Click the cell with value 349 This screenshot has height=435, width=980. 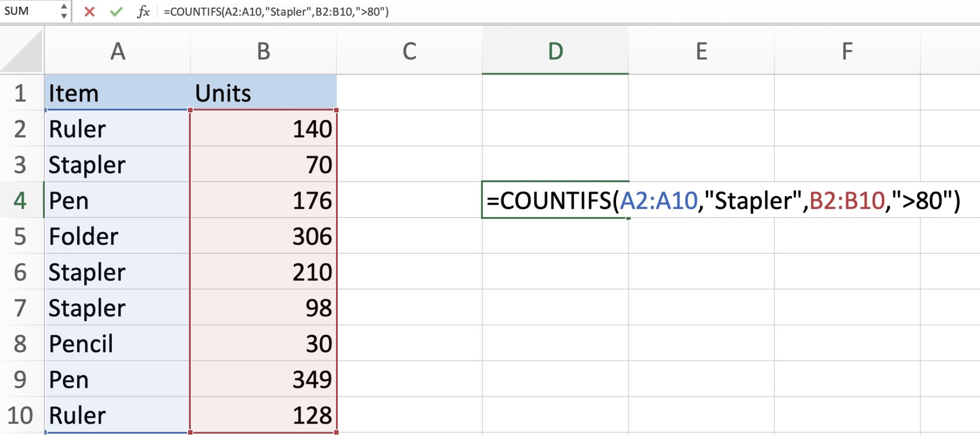coord(263,380)
